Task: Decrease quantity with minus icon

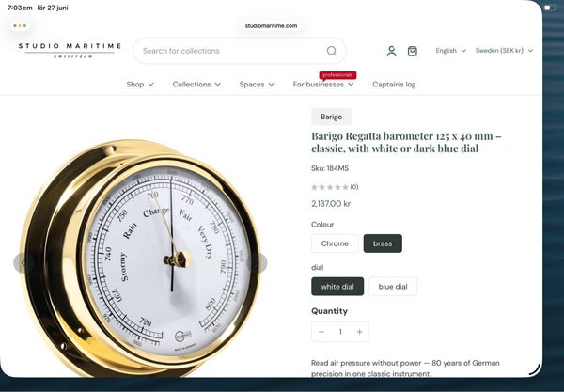Action: coord(321,332)
